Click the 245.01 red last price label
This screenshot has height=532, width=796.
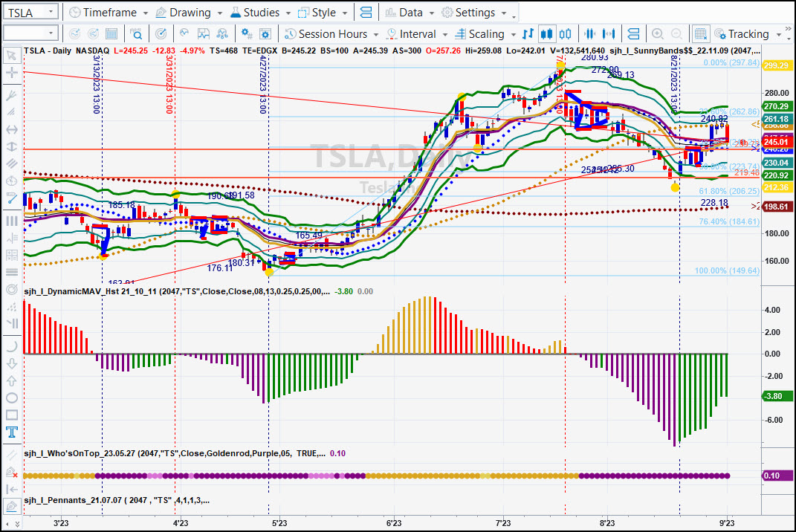point(776,142)
